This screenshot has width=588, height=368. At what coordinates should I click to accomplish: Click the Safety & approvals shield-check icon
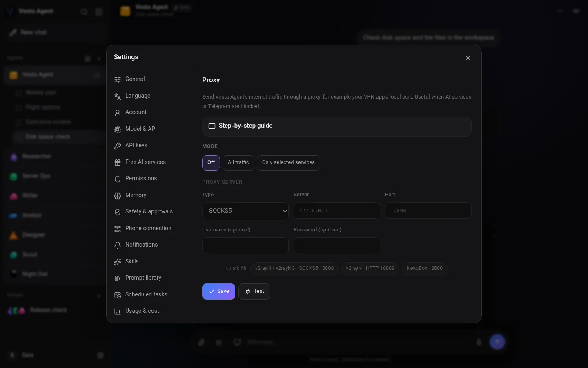(118, 212)
